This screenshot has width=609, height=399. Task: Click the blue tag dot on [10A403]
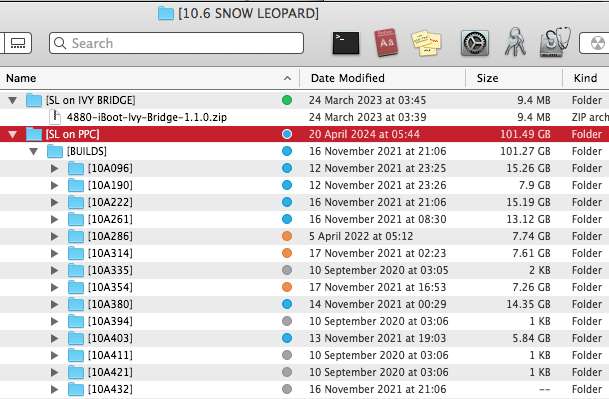(287, 338)
